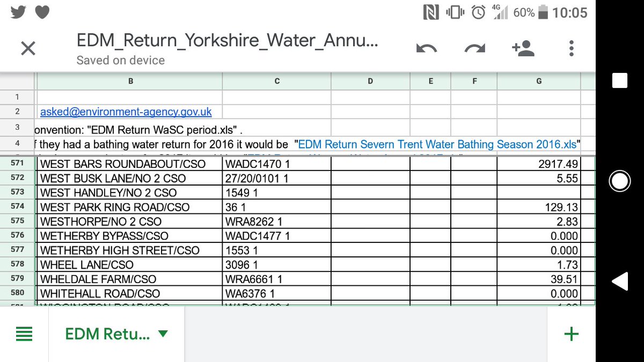Image resolution: width=644 pixels, height=362 pixels.
Task: Open the add person share icon
Action: click(x=523, y=48)
